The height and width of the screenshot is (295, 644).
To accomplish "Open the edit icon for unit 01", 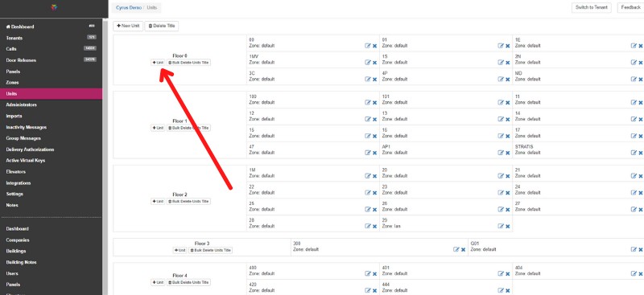I will pos(501,46).
